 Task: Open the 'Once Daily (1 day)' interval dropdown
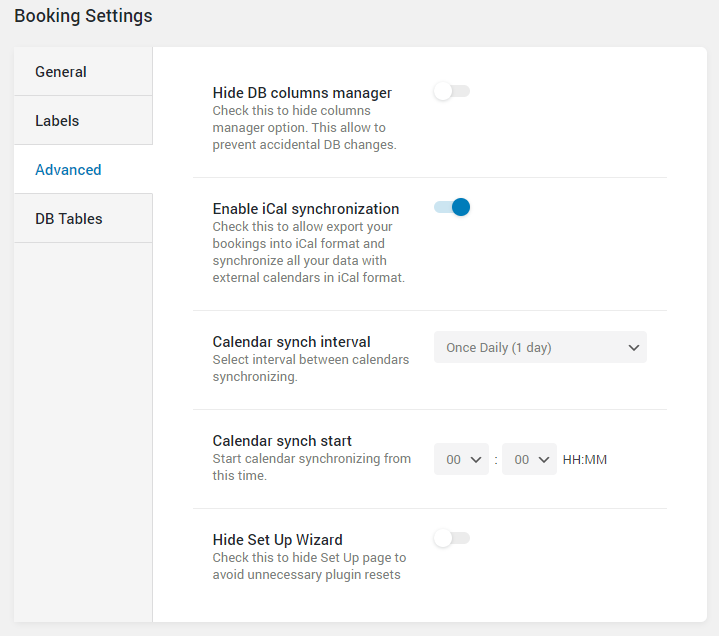pos(540,347)
